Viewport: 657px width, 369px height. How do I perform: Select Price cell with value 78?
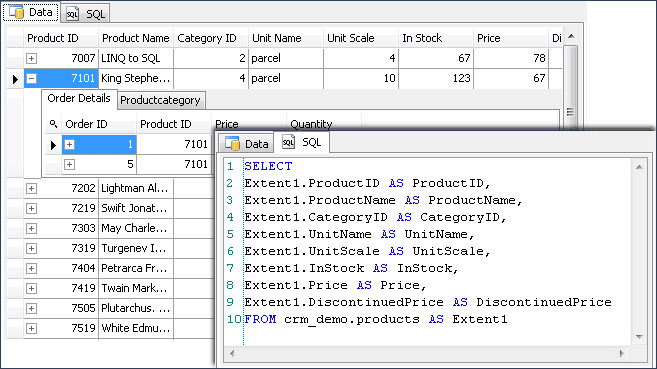[x=511, y=58]
